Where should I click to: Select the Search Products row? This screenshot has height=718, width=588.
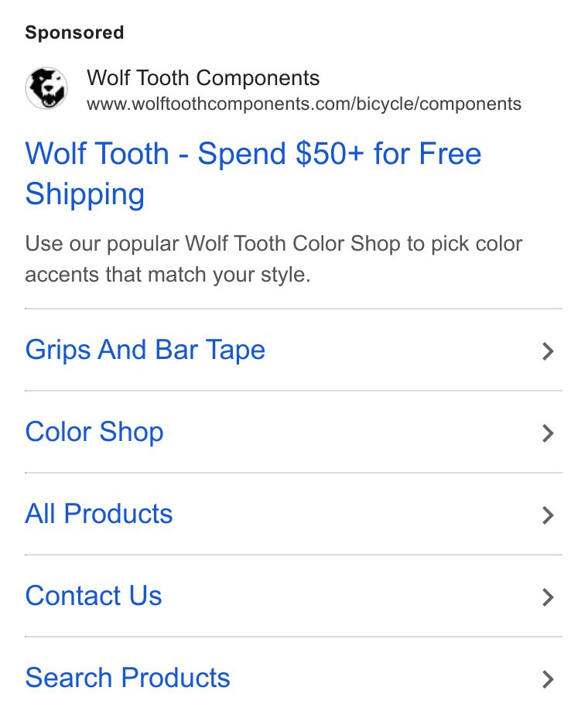293,678
